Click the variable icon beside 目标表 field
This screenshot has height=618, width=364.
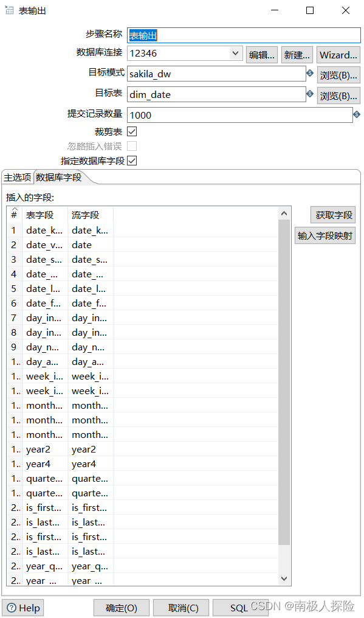pos(310,94)
